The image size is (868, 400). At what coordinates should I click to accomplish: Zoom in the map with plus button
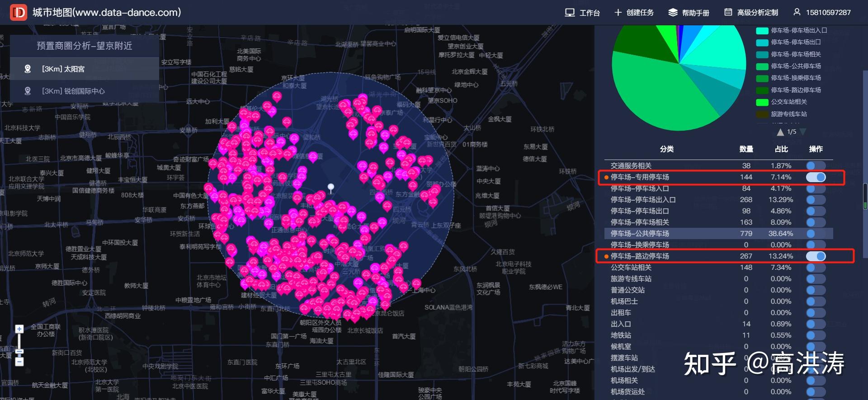[19, 329]
